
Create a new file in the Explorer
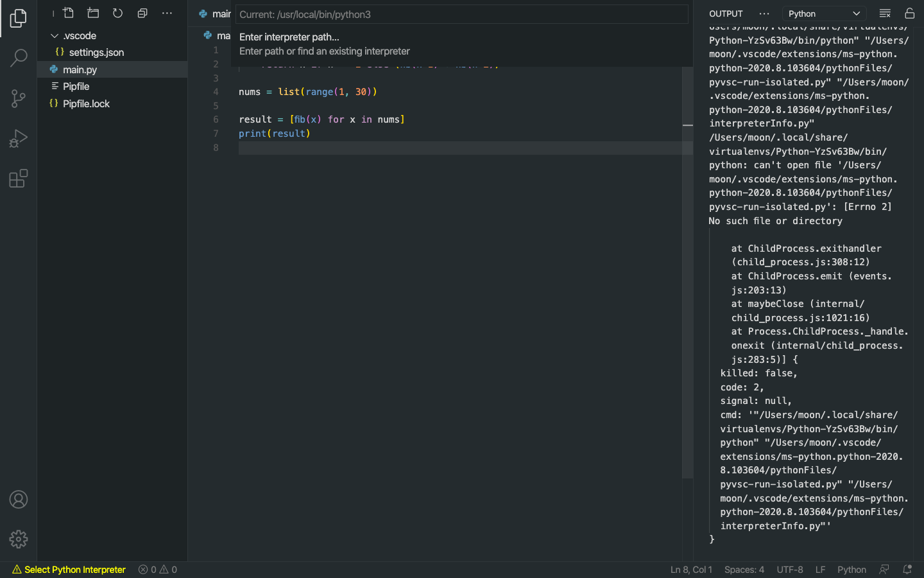click(x=68, y=12)
